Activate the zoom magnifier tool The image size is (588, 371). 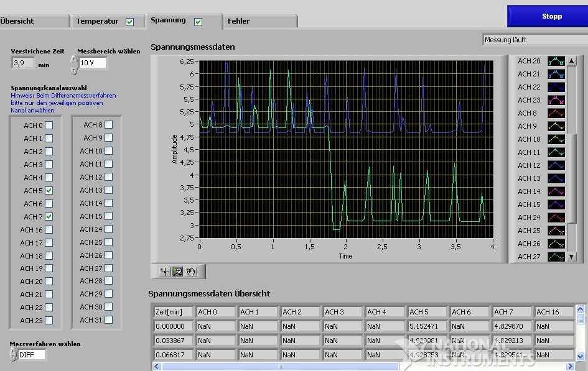click(x=178, y=272)
